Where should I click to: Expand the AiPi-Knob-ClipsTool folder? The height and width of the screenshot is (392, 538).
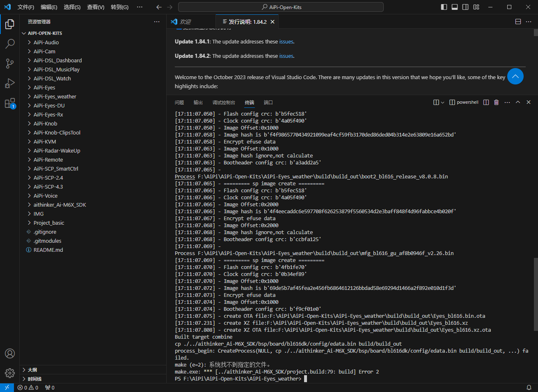tap(93, 132)
